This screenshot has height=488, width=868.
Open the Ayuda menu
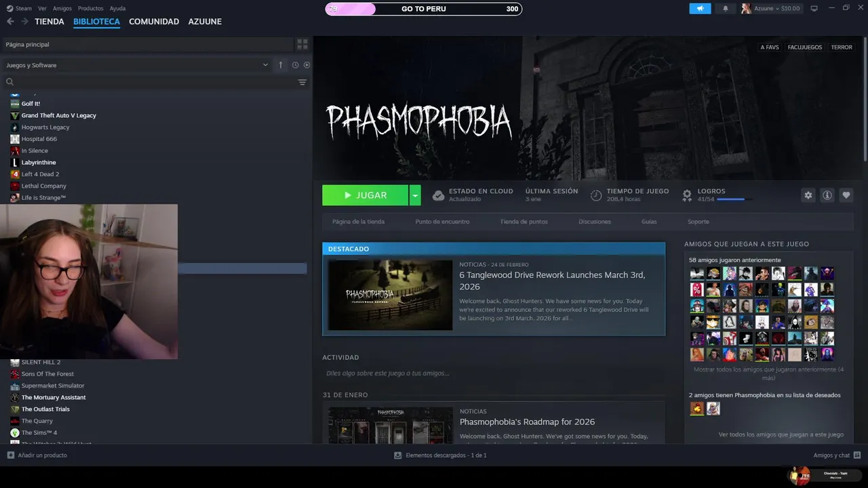pos(117,8)
